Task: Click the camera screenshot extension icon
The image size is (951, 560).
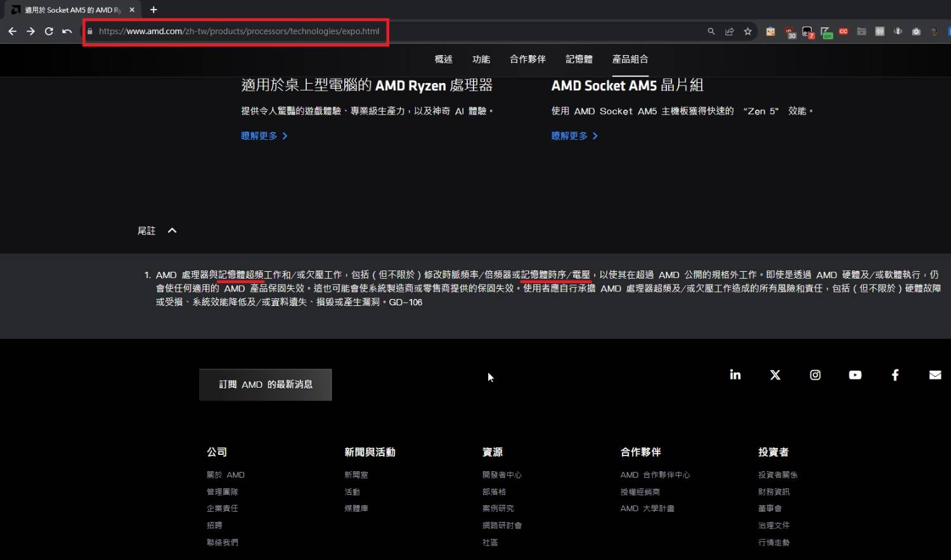Action: coord(916,31)
